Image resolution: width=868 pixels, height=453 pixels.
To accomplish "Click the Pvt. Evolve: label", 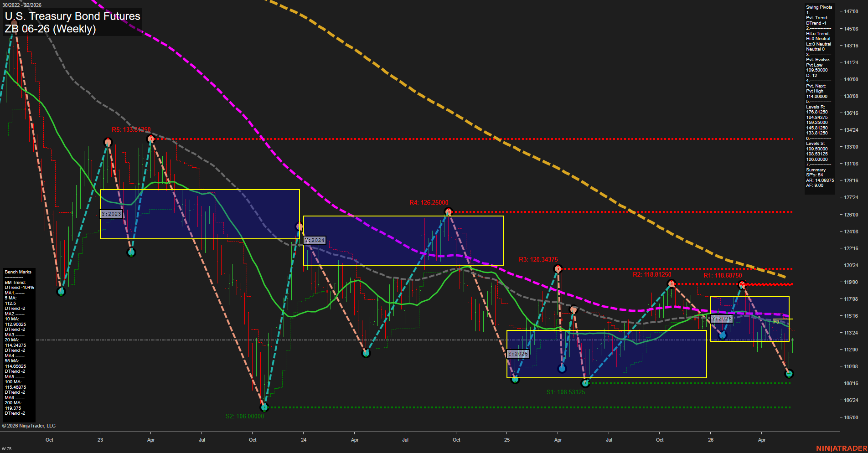I will (x=818, y=60).
